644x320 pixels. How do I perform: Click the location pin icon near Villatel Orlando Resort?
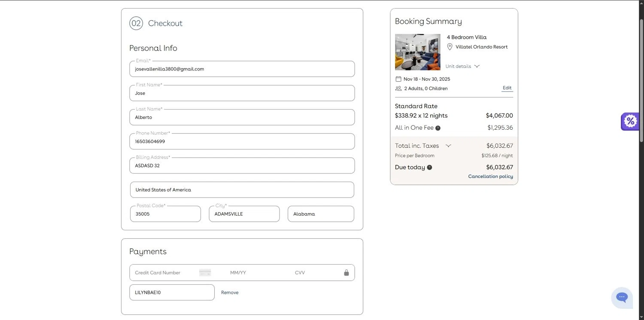pyautogui.click(x=450, y=47)
